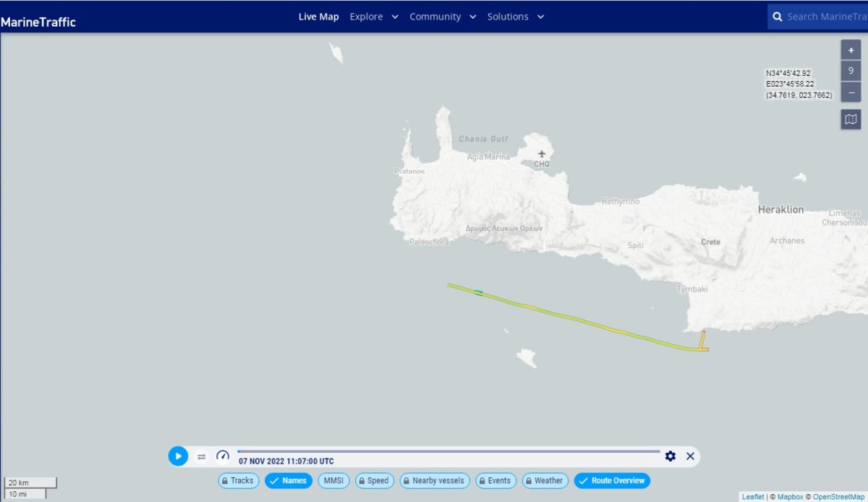The width and height of the screenshot is (868, 502).
Task: Toggle the Names option off
Action: 288,480
